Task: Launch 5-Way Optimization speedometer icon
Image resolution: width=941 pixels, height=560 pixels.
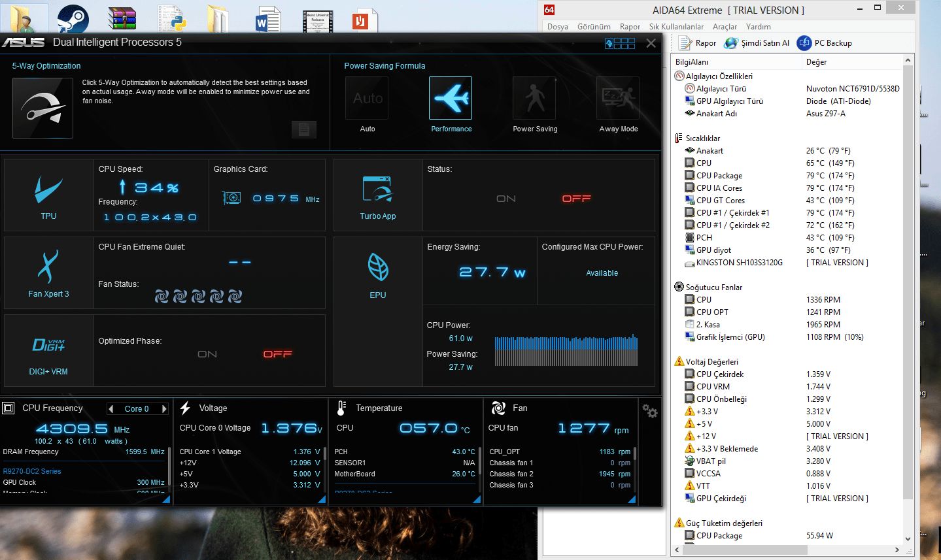Action: [x=43, y=108]
